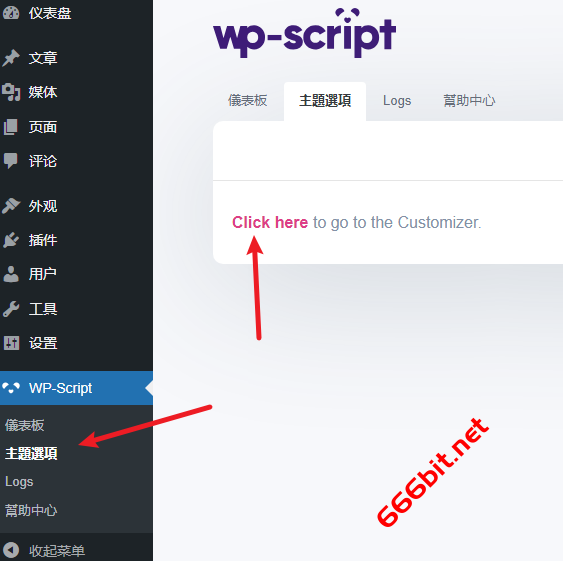Click the plug icon beside 插件
The width and height of the screenshot is (563, 561).
pyautogui.click(x=11, y=240)
